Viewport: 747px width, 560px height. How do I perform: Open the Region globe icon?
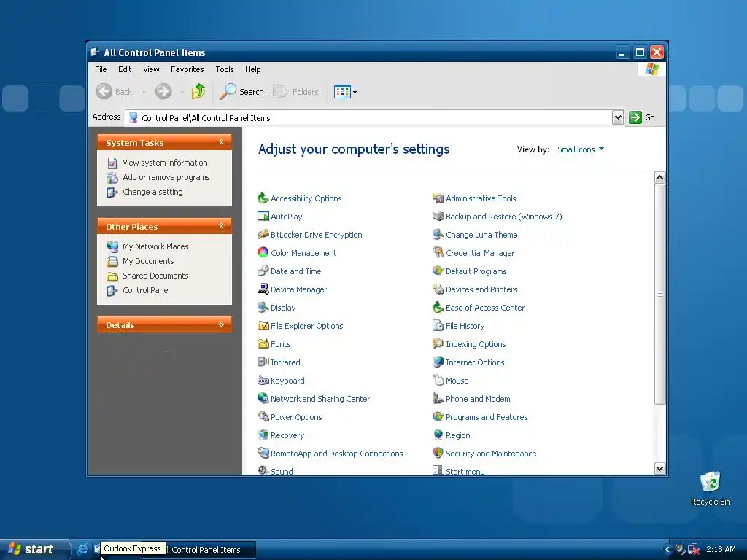click(x=438, y=435)
